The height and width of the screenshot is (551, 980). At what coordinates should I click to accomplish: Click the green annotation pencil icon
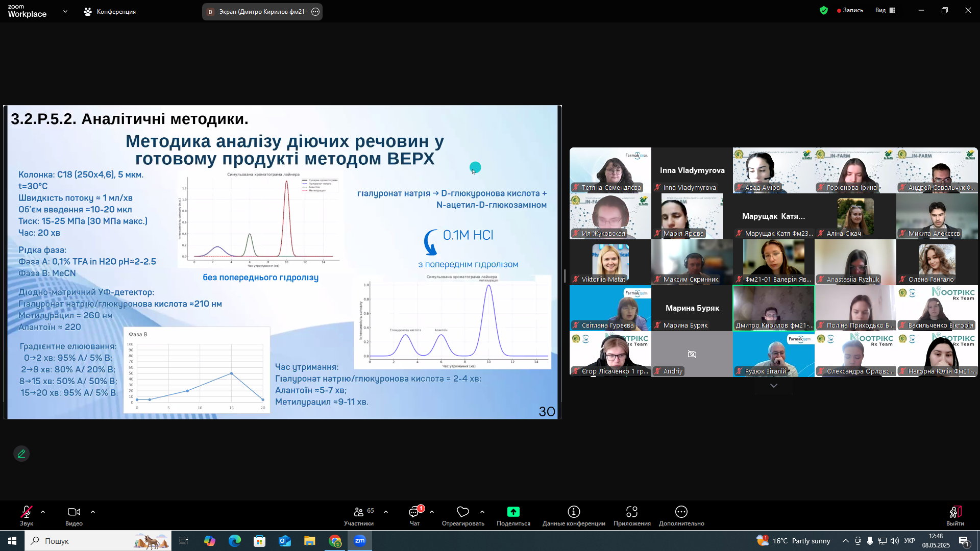(x=21, y=454)
